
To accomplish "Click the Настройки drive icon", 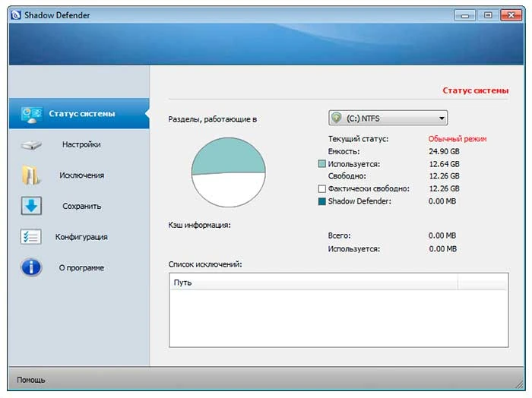I will pos(31,145).
